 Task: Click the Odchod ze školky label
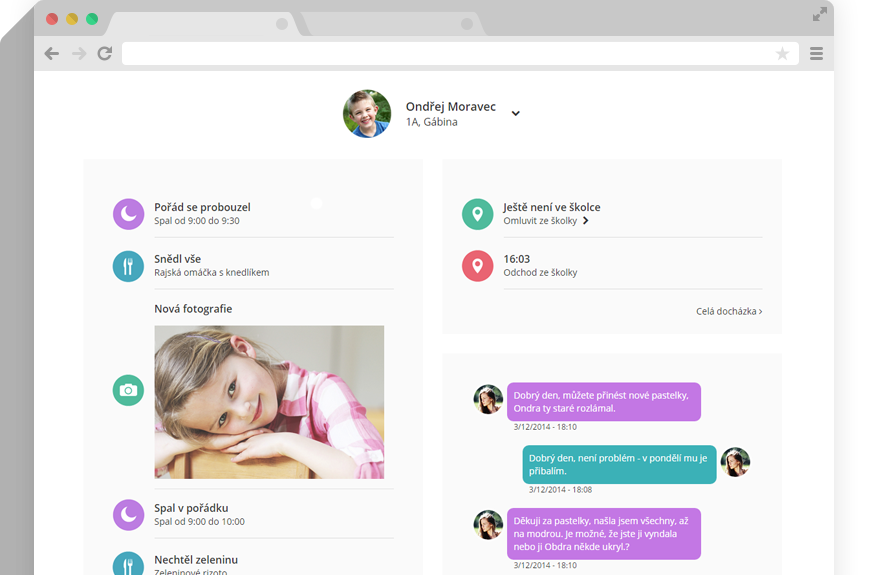(x=540, y=273)
